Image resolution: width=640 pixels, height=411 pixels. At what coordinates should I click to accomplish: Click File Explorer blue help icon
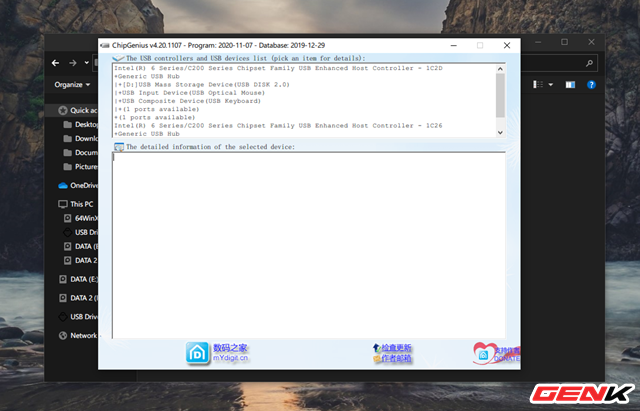coord(591,84)
